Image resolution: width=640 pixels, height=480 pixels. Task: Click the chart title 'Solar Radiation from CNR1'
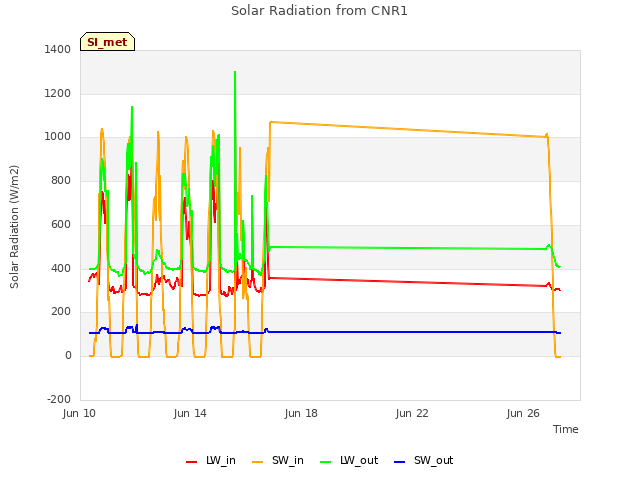click(319, 11)
